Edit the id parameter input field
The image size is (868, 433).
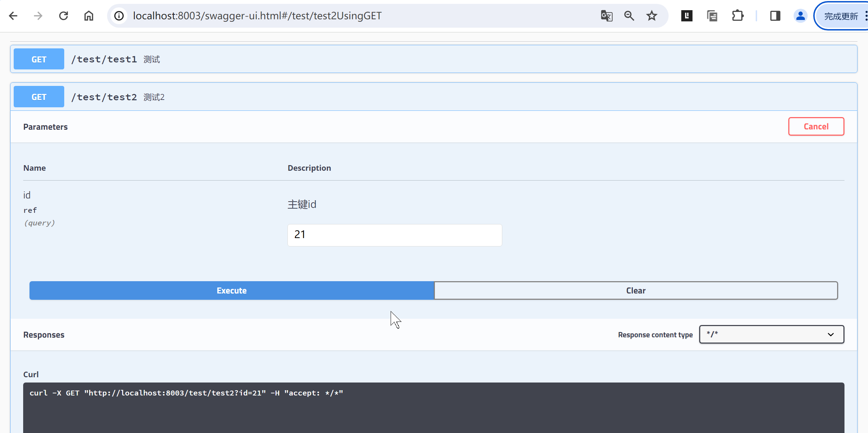(x=395, y=235)
